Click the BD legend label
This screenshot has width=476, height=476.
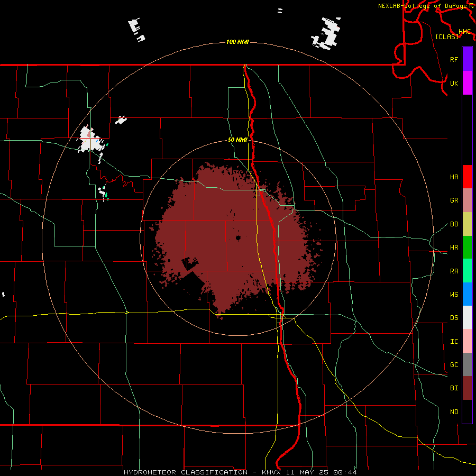454,224
